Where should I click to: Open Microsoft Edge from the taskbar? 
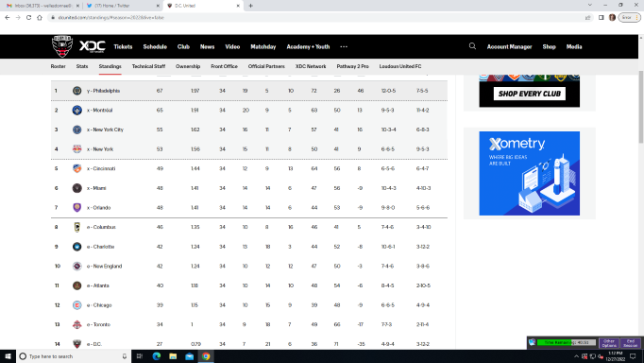coord(157,356)
